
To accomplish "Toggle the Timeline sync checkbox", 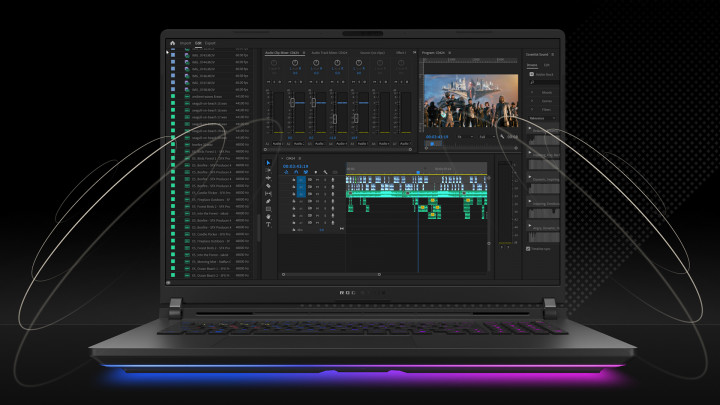I will 528,248.
